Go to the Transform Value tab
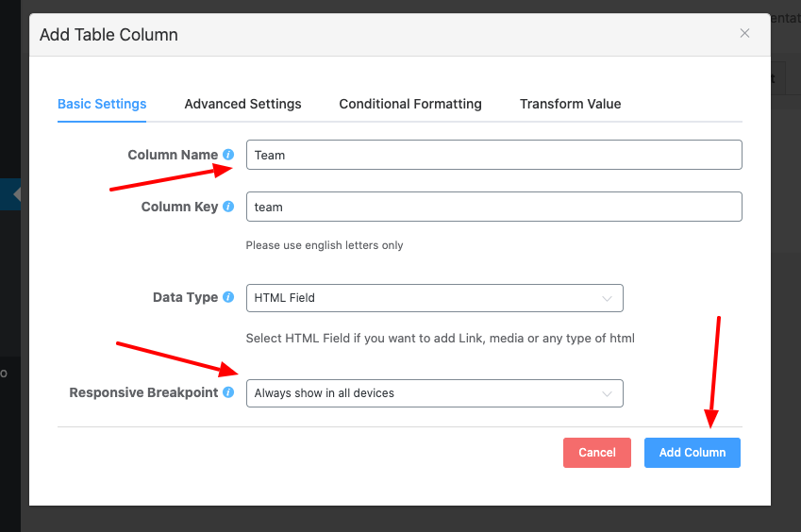This screenshot has height=532, width=801. point(570,104)
